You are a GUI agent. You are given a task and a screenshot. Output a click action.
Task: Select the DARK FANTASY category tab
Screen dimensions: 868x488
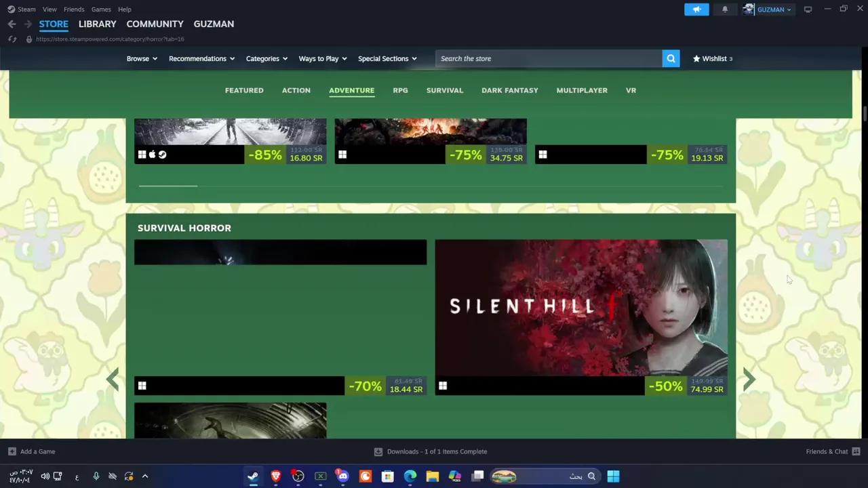(510, 90)
